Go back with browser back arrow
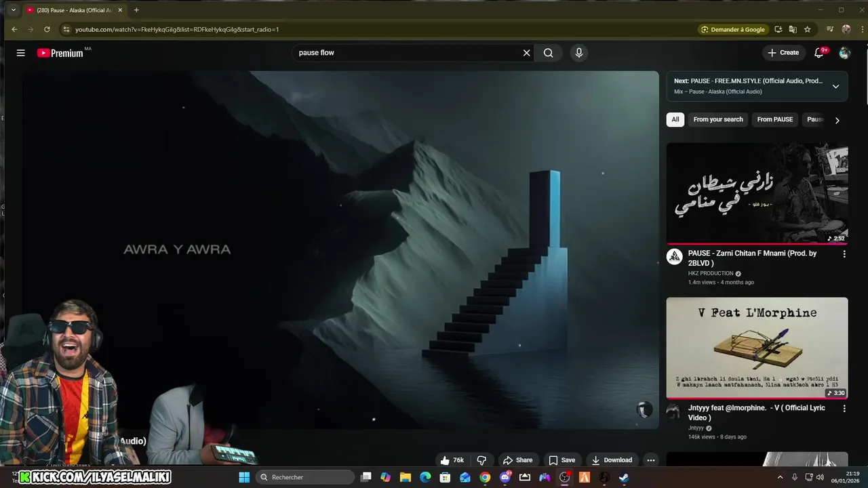 click(x=14, y=29)
